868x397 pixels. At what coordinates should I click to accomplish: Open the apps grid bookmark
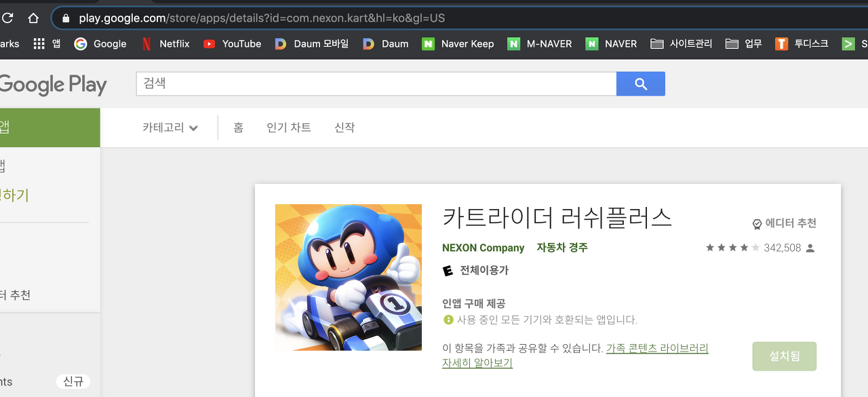pos(46,43)
